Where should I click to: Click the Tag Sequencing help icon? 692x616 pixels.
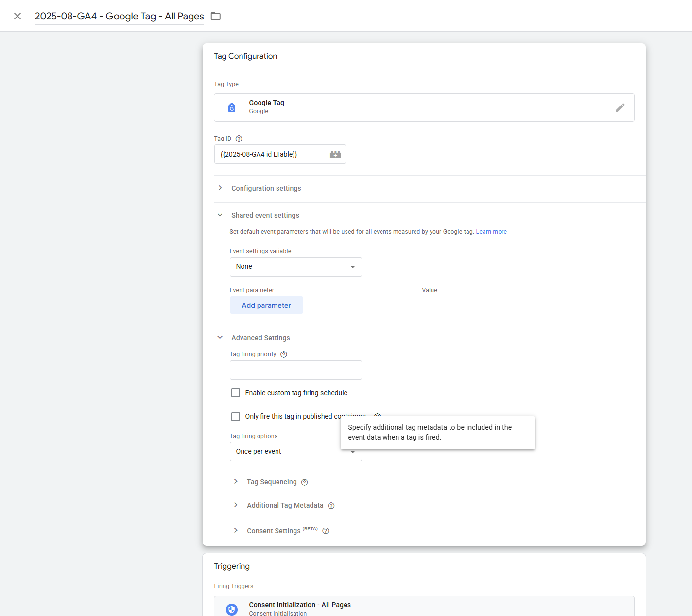[305, 482]
